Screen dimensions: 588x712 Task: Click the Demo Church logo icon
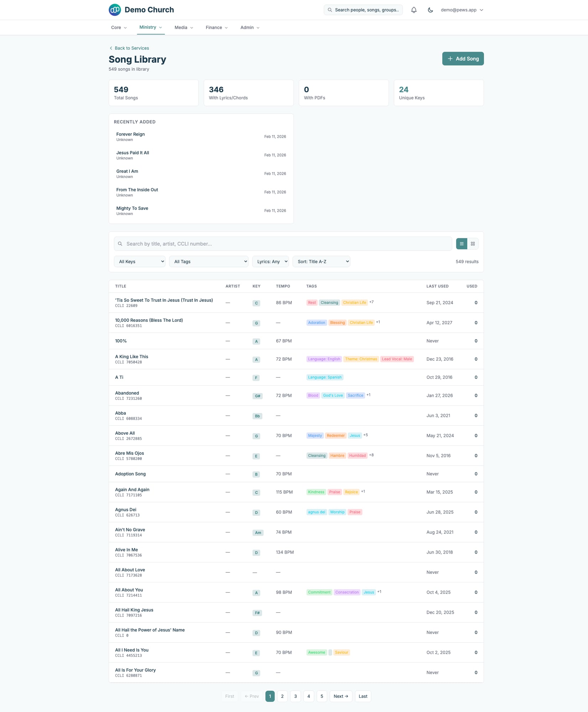(x=115, y=10)
